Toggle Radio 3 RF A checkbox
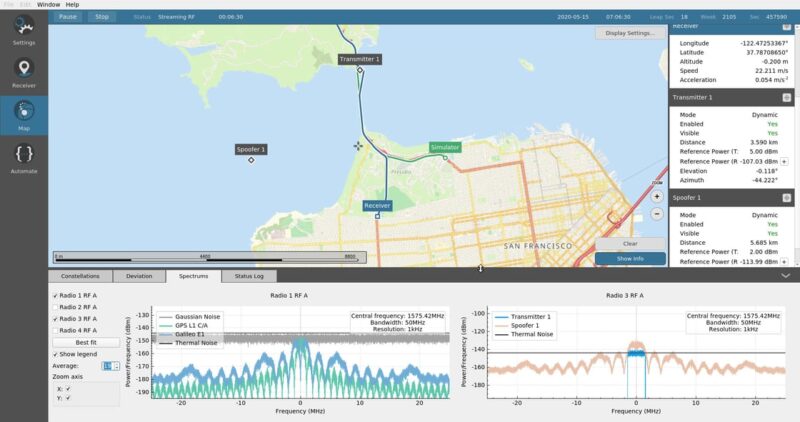 pyautogui.click(x=55, y=319)
